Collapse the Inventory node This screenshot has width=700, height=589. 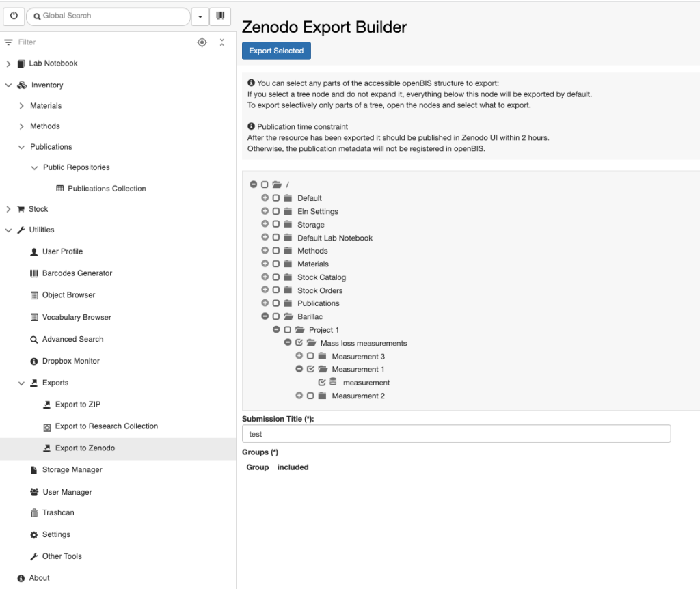point(8,85)
